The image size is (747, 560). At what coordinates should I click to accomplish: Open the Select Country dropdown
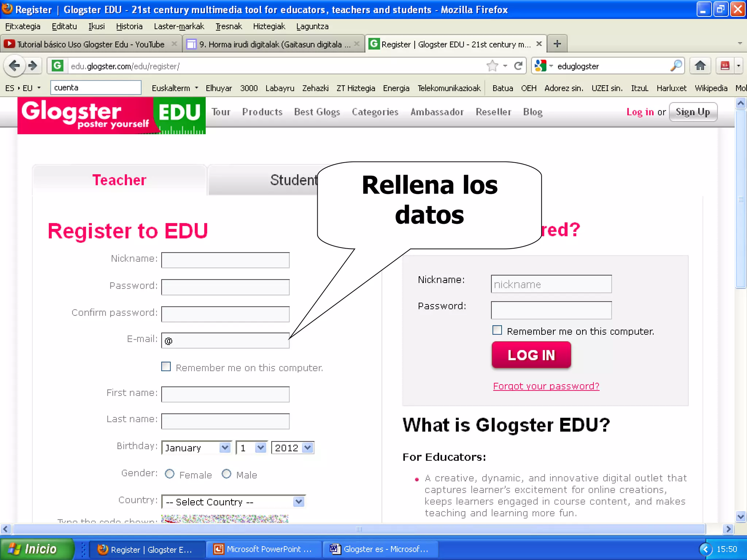pos(233,502)
